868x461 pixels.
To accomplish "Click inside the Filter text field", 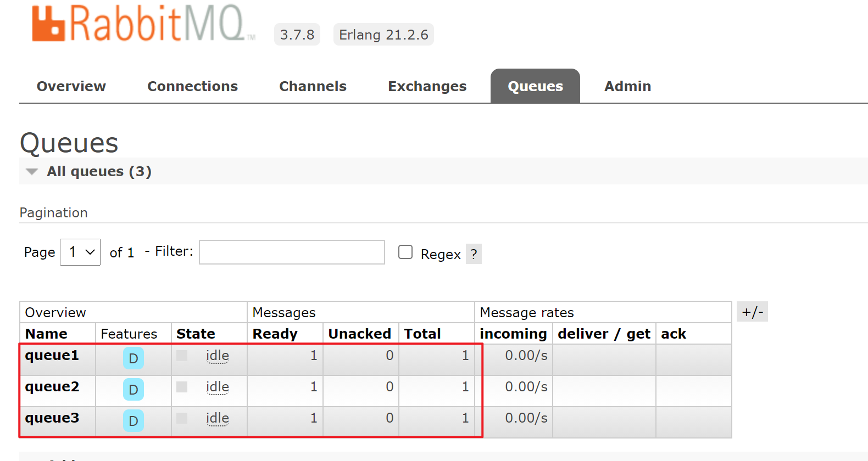I will 292,252.
